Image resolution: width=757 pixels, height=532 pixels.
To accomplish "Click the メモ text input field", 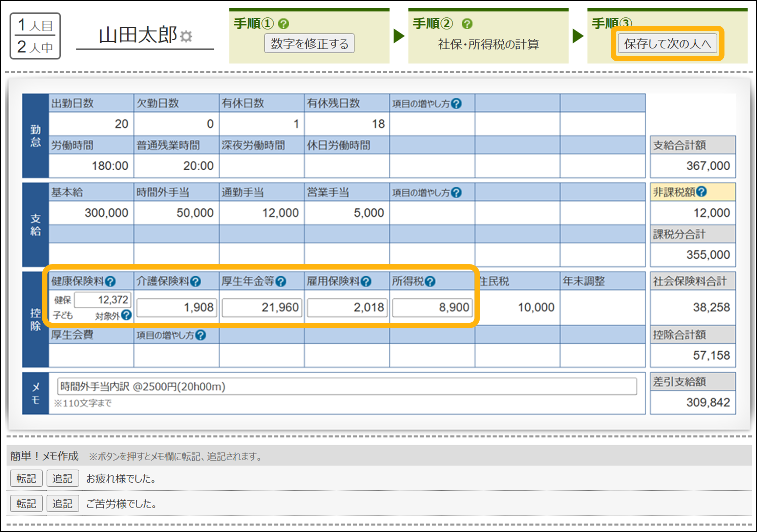I will tap(347, 386).
